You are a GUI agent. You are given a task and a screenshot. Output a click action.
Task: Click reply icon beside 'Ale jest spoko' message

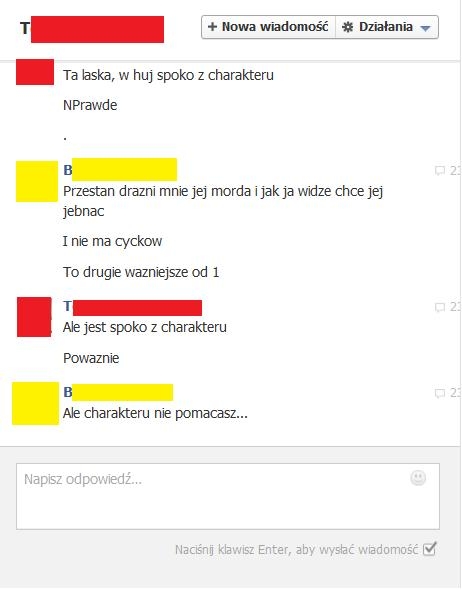pyautogui.click(x=439, y=307)
